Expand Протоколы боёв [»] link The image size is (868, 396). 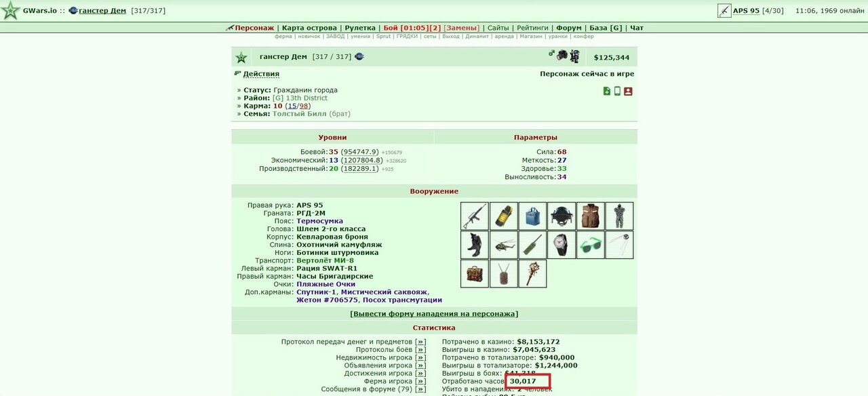[x=421, y=350]
